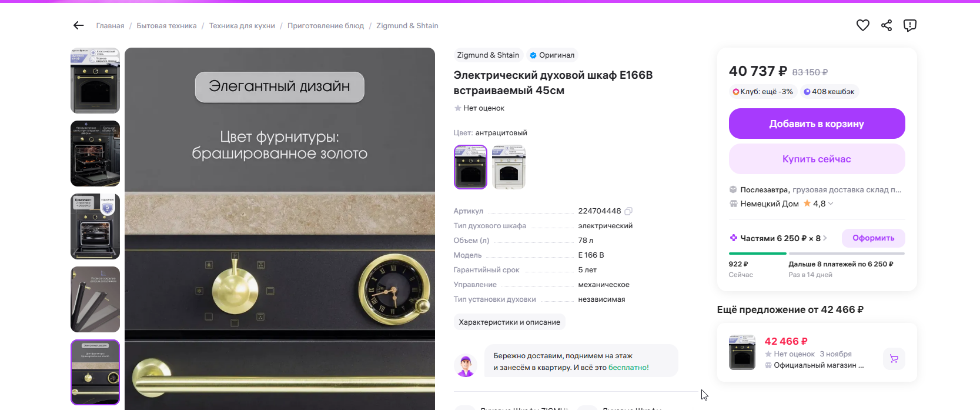Click Купить сейчас button
Image resolution: width=980 pixels, height=410 pixels.
817,159
